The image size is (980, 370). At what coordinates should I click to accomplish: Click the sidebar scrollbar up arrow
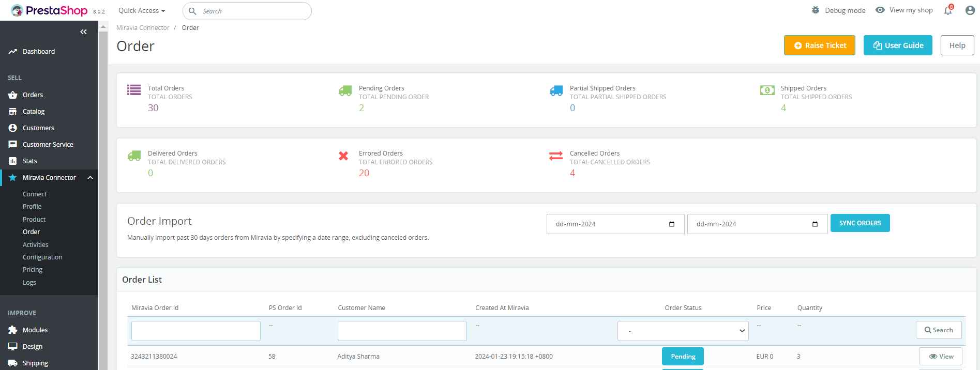pos(103,27)
